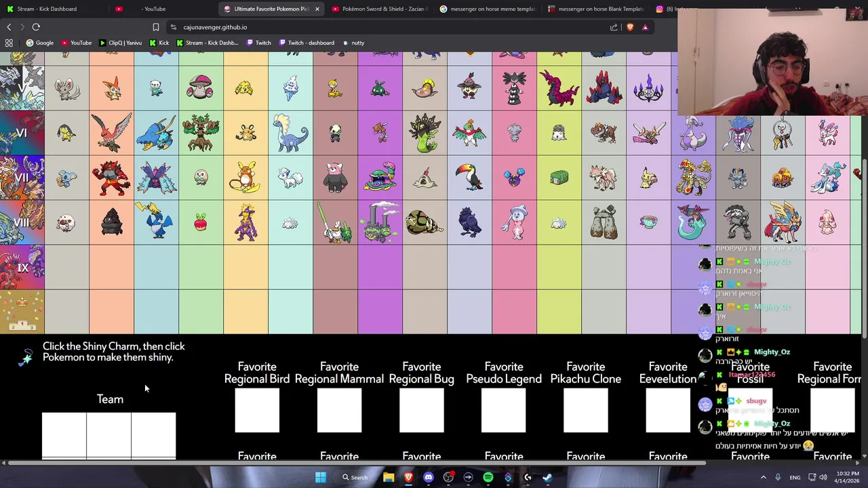Select Amoonguss mushroom Pokemon in row V

pos(201,88)
